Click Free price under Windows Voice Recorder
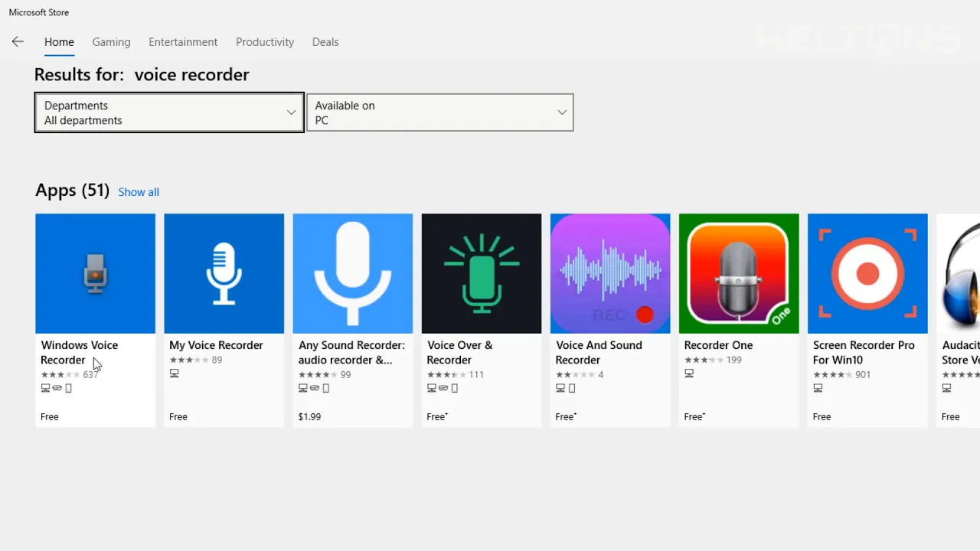The width and height of the screenshot is (980, 551). pos(50,417)
